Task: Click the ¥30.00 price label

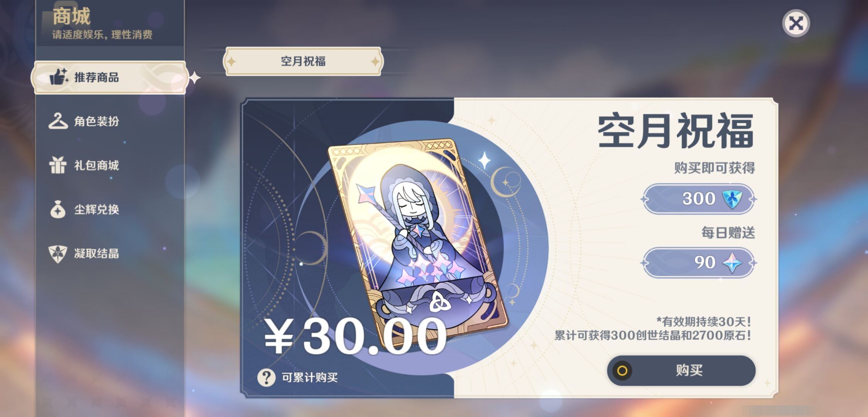Action: pyautogui.click(x=355, y=336)
